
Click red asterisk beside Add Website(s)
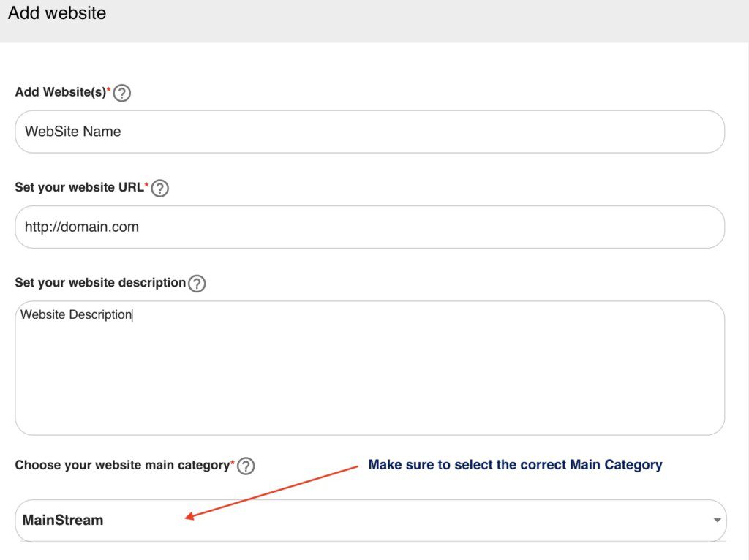point(109,91)
